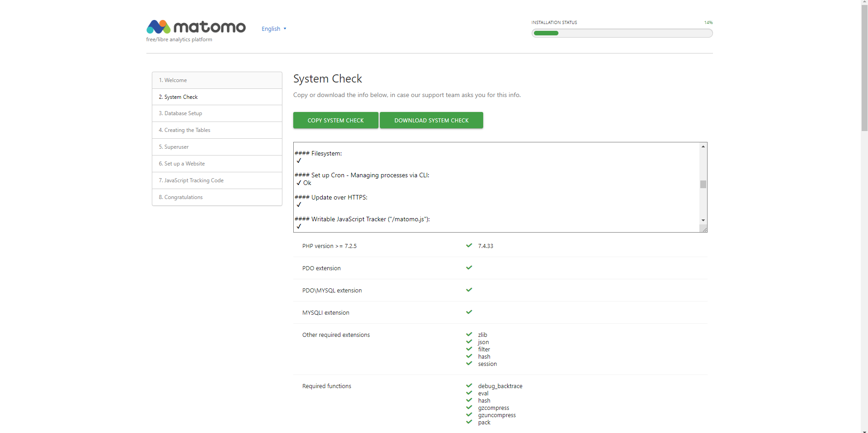Select step 8. Congratulations

[x=217, y=197]
